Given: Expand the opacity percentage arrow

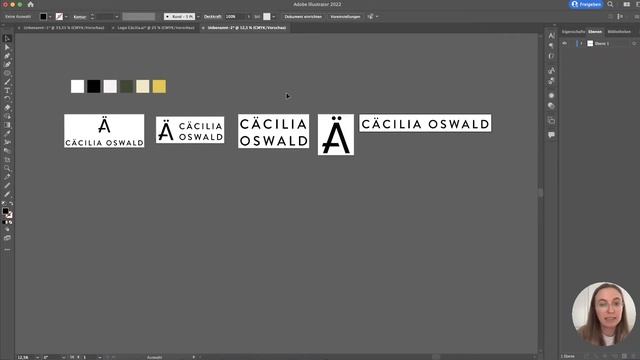Looking at the screenshot, I should [249, 17].
